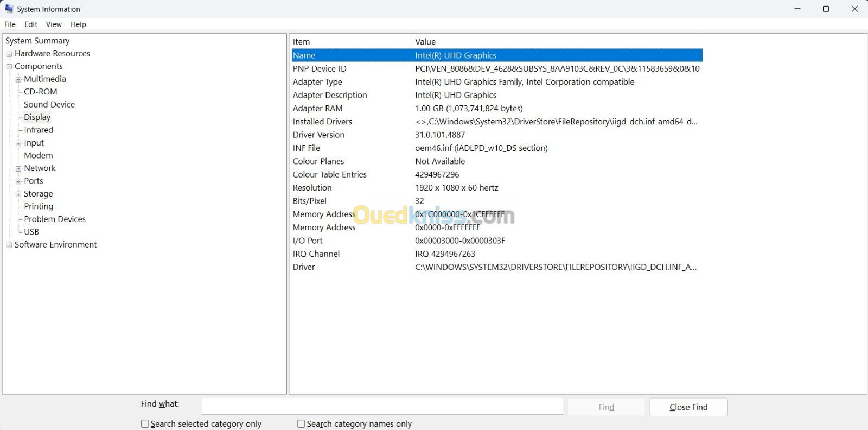Click the Find button
The image size is (868, 430).
[x=607, y=407]
